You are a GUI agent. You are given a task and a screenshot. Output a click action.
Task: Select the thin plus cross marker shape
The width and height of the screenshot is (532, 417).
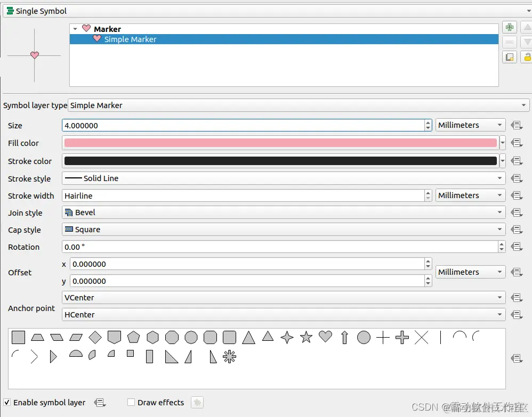click(x=383, y=337)
